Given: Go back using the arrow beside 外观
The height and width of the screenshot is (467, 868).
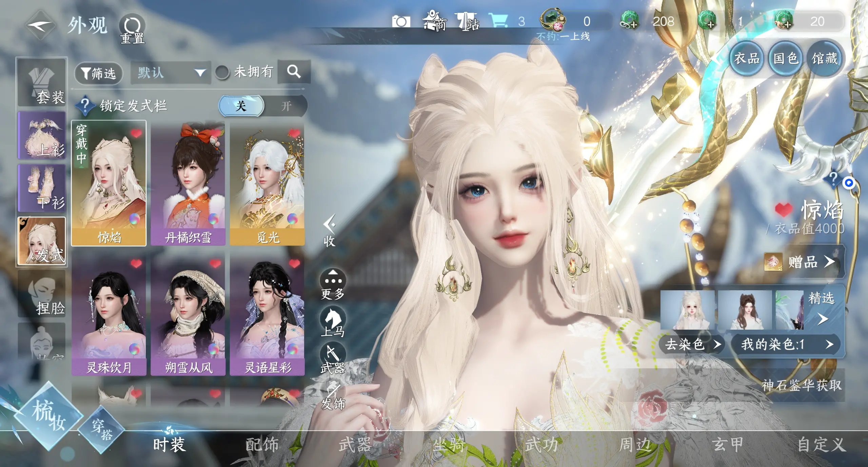Looking at the screenshot, I should [x=40, y=25].
